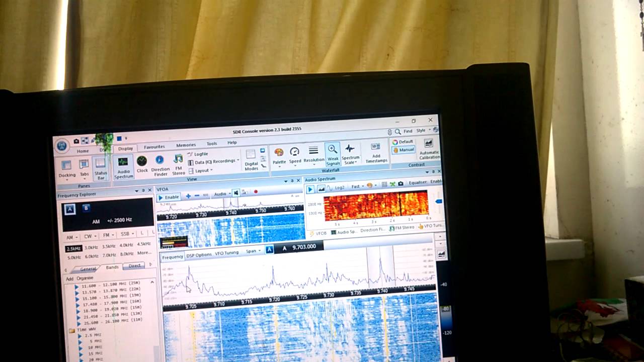Image resolution: width=644 pixels, height=362 pixels.
Task: Toggle the speaker mute button in VFOA
Action: coord(235,193)
